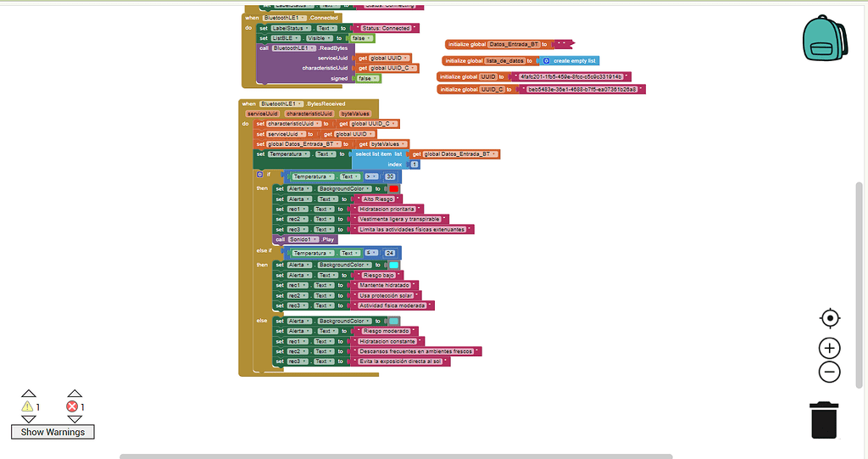Image resolution: width=868 pixels, height=459 pixels.
Task: Click gear icon on create empty list
Action: coord(547,61)
